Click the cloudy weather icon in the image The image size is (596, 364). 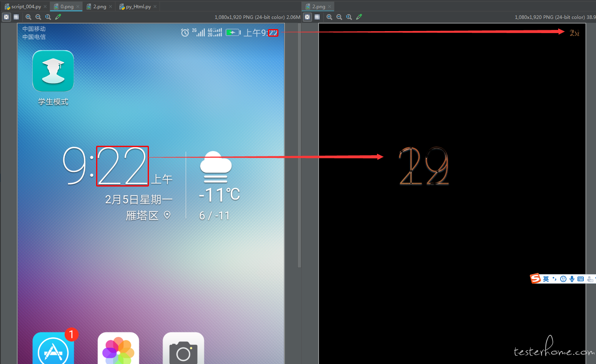pos(215,167)
